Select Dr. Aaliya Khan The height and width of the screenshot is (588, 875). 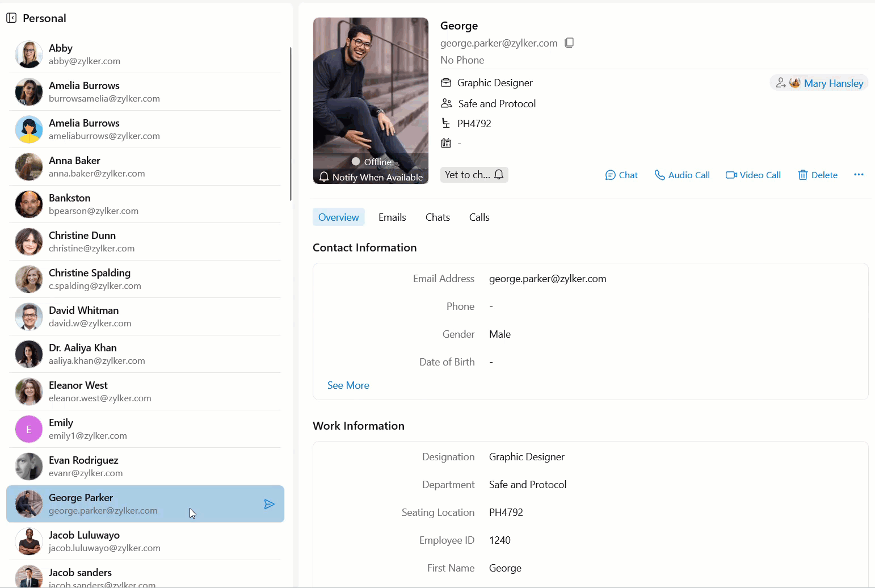(145, 354)
